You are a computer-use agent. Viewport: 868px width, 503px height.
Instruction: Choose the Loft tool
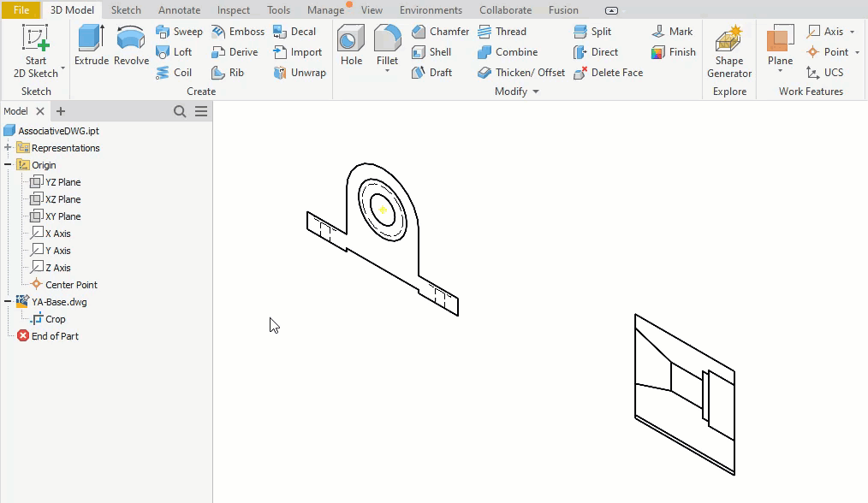pyautogui.click(x=173, y=52)
